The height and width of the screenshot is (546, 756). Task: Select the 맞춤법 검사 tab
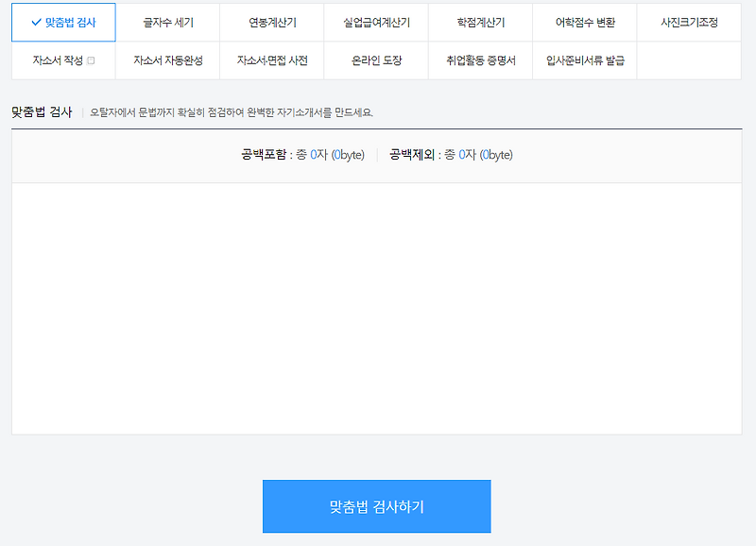pos(63,23)
